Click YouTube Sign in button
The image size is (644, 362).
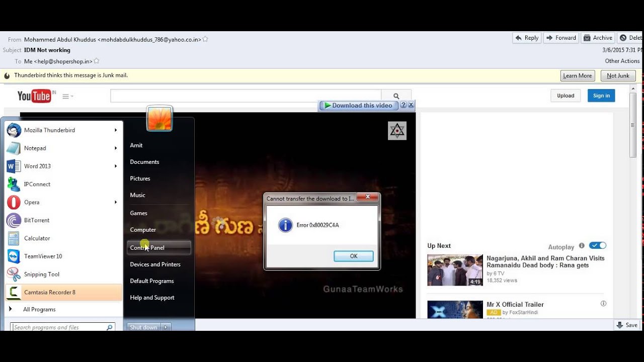point(601,96)
